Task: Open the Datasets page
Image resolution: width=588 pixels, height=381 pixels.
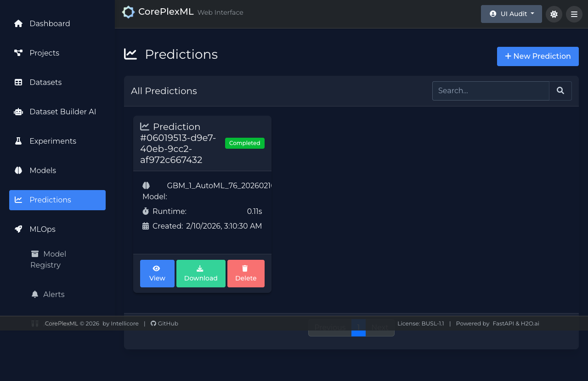Action: (x=45, y=82)
